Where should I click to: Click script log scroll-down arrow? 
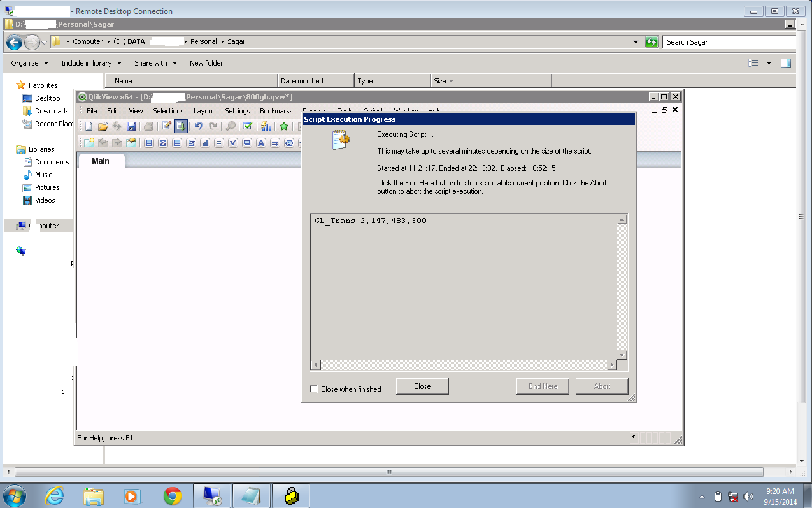622,355
